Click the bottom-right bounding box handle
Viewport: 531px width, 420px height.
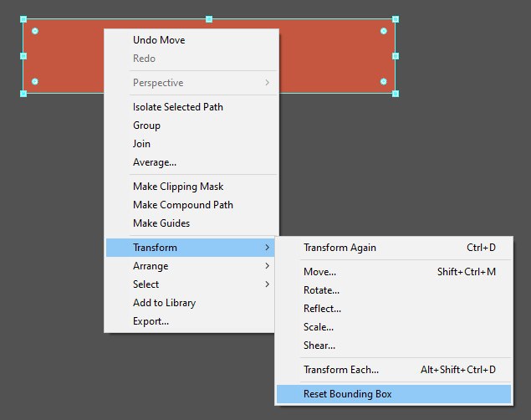[x=396, y=93]
